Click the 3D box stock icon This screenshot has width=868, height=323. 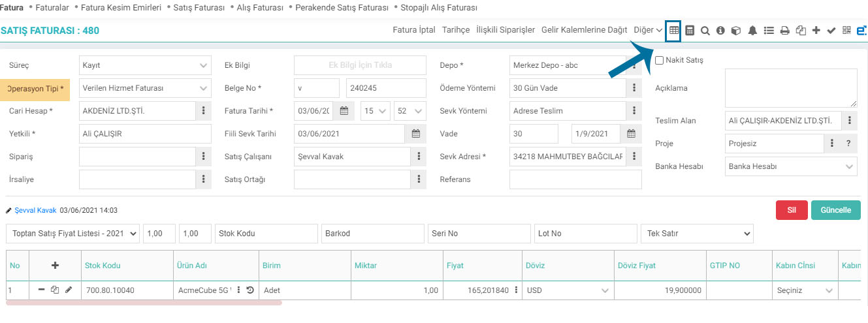pos(736,30)
